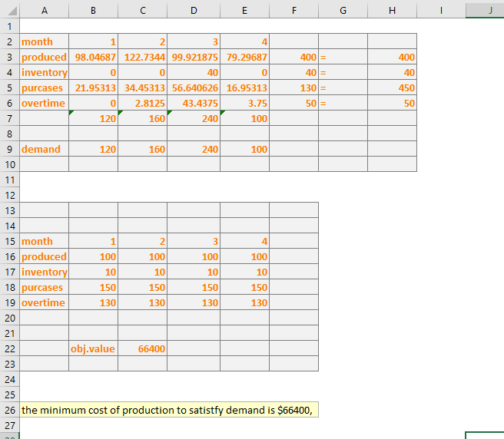
Task: Select the minimum cost of production note
Action: pyautogui.click(x=169, y=410)
